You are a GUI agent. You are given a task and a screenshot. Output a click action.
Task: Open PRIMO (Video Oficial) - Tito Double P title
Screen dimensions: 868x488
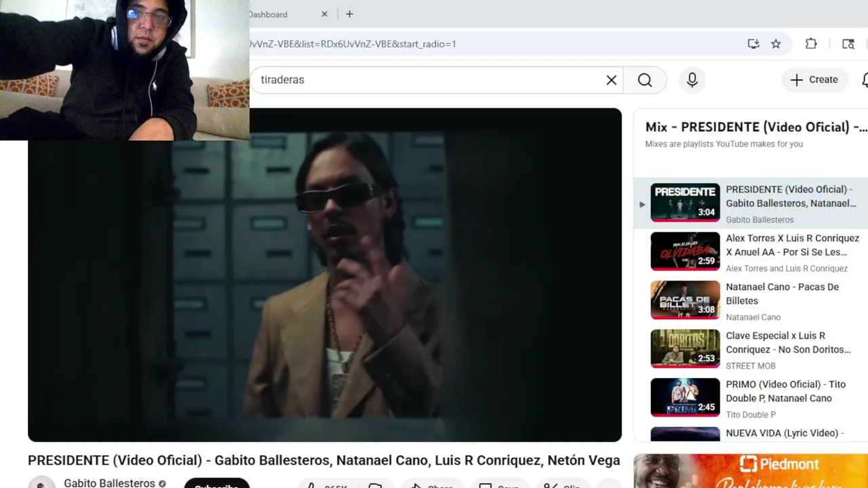point(785,391)
